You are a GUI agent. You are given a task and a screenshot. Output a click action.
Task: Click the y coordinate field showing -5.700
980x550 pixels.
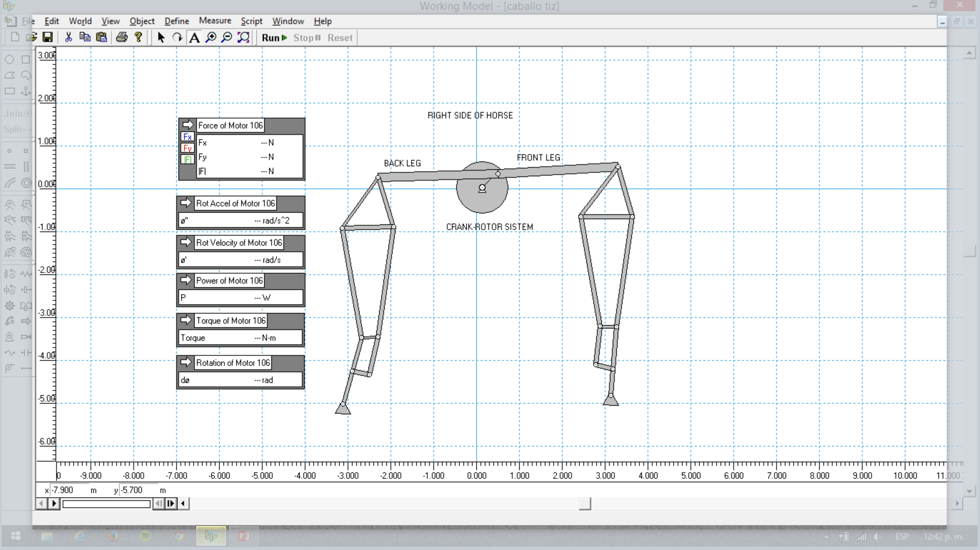coord(138,490)
